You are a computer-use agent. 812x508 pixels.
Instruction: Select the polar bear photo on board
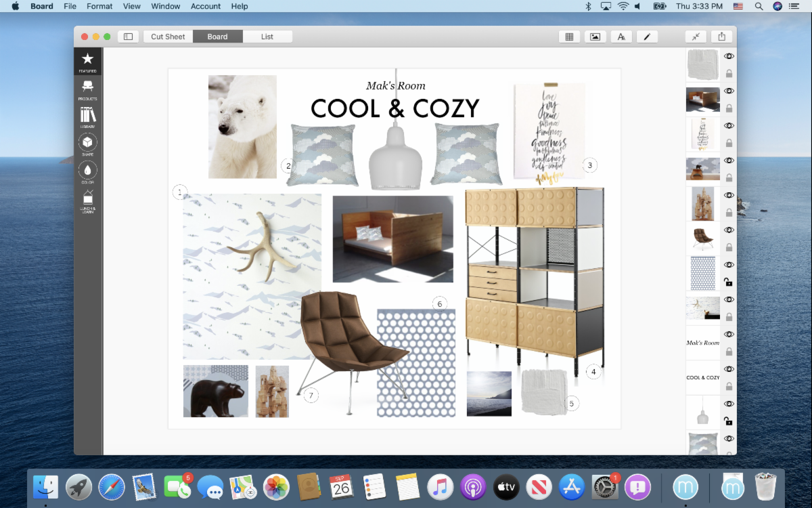tap(242, 127)
